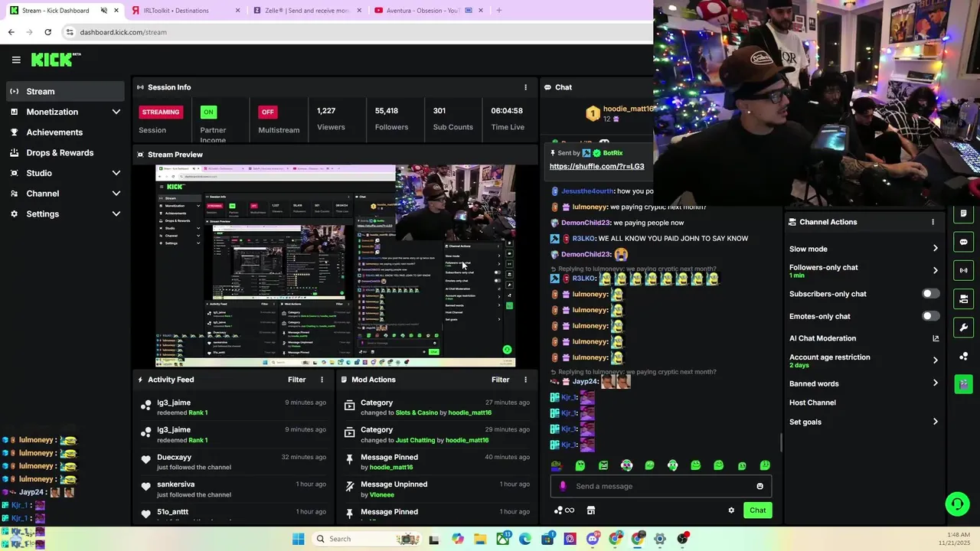Click the Send a message input field
The width and height of the screenshot is (980, 551).
tap(661, 486)
